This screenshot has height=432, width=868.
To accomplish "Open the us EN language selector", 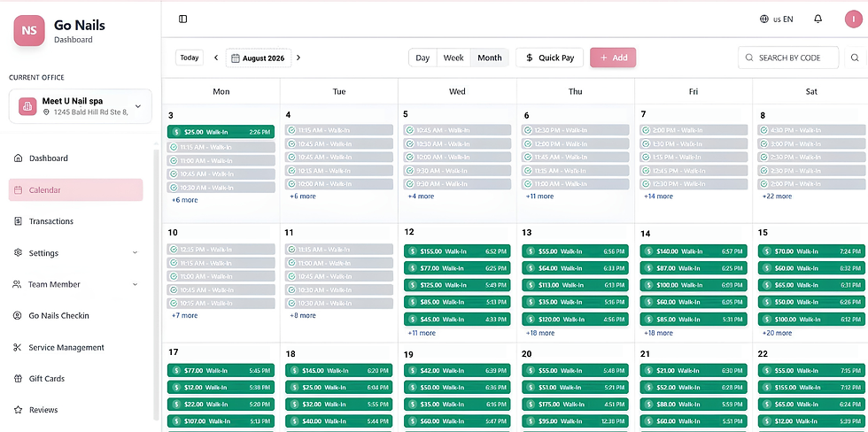I will [x=776, y=19].
